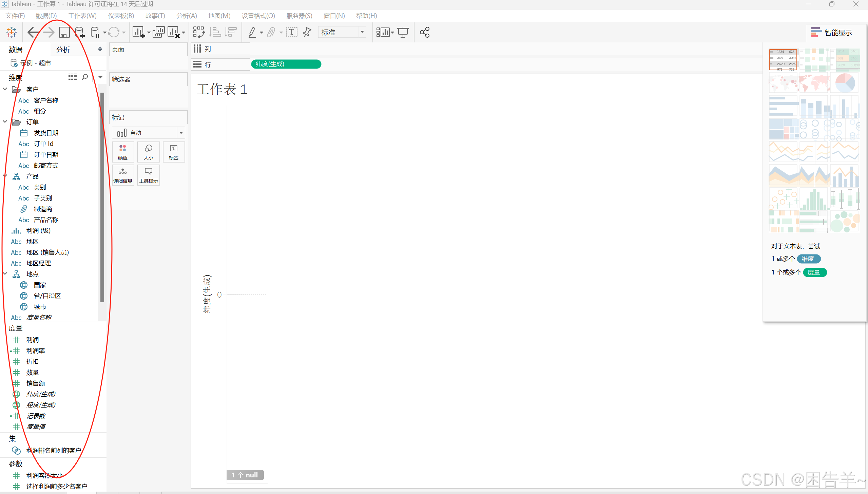The image size is (868, 494).
Task: Click the search fields magnifier icon
Action: click(85, 77)
